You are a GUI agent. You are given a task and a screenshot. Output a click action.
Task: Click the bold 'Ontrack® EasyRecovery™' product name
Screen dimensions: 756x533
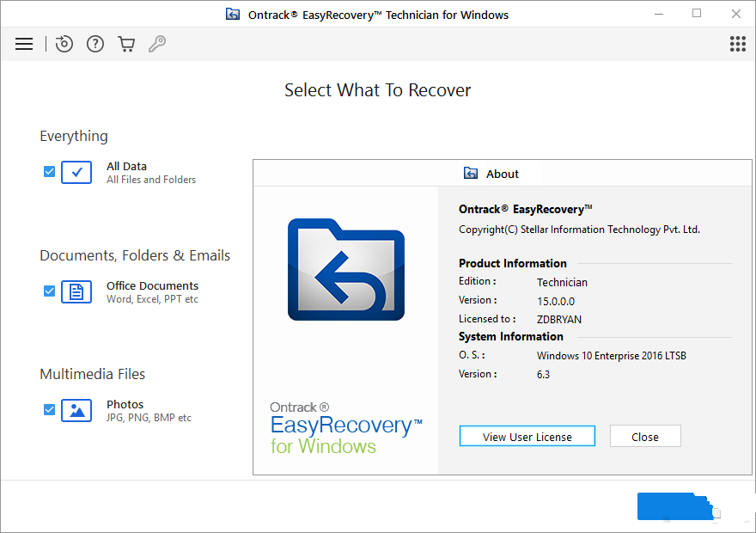[526, 210]
